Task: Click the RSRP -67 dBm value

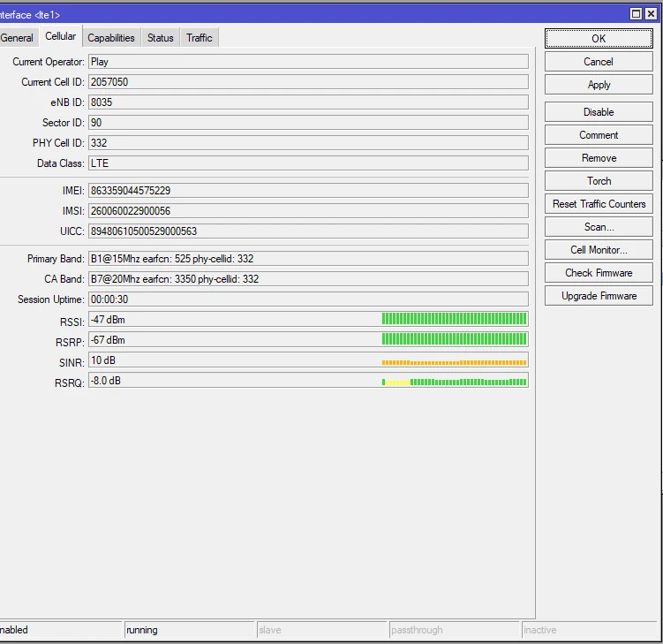Action: 108,340
